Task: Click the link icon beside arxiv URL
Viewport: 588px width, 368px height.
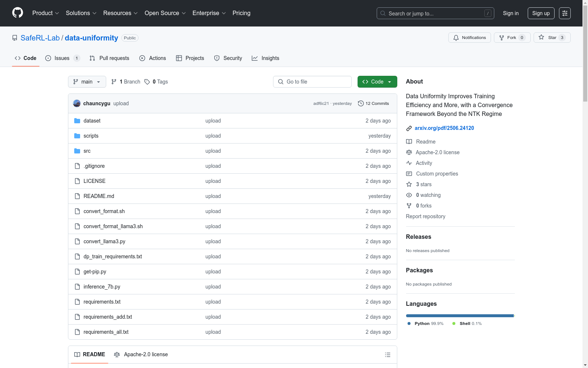Action: (x=409, y=128)
